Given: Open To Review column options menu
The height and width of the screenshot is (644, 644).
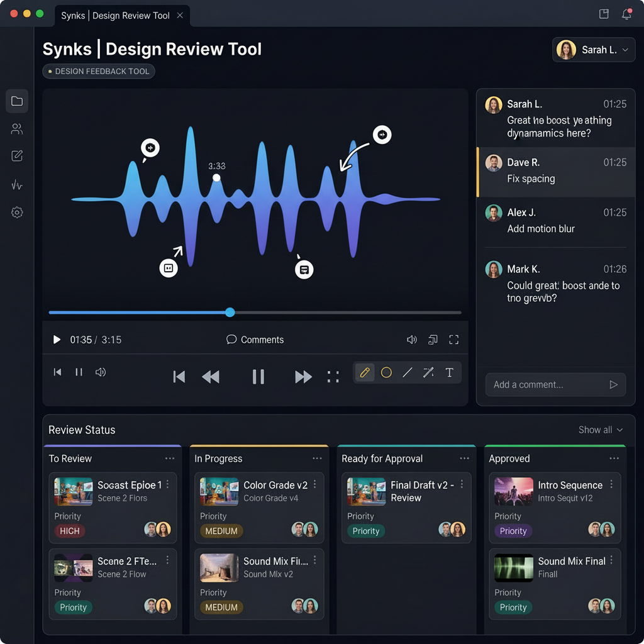Looking at the screenshot, I should tap(170, 458).
